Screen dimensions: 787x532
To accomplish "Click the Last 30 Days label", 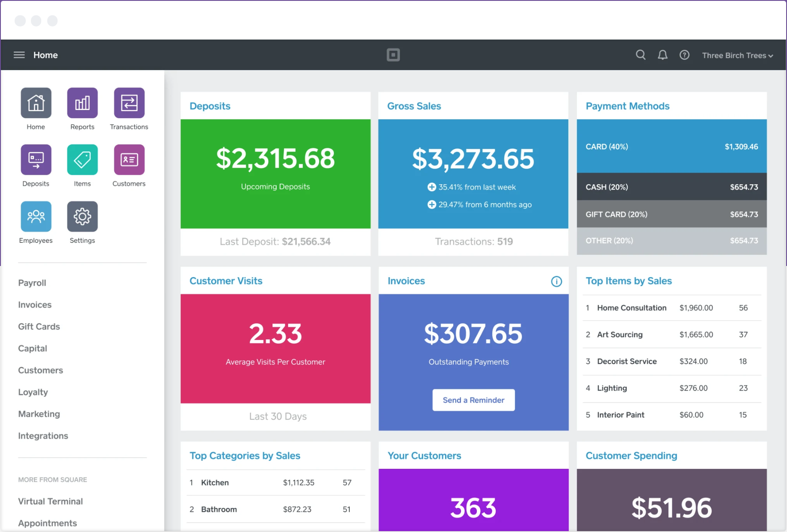I will [278, 416].
